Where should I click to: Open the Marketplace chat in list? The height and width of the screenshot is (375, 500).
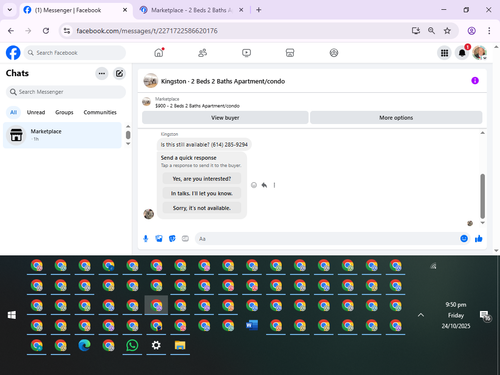coord(62,135)
